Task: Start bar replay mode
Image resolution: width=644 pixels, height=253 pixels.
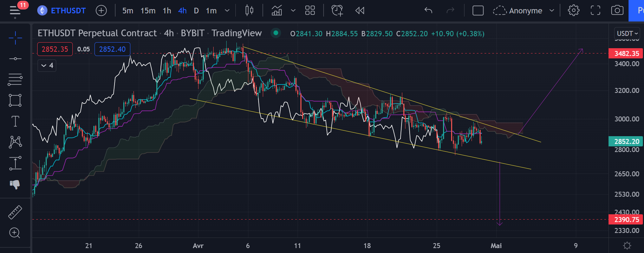Action: 360,11
